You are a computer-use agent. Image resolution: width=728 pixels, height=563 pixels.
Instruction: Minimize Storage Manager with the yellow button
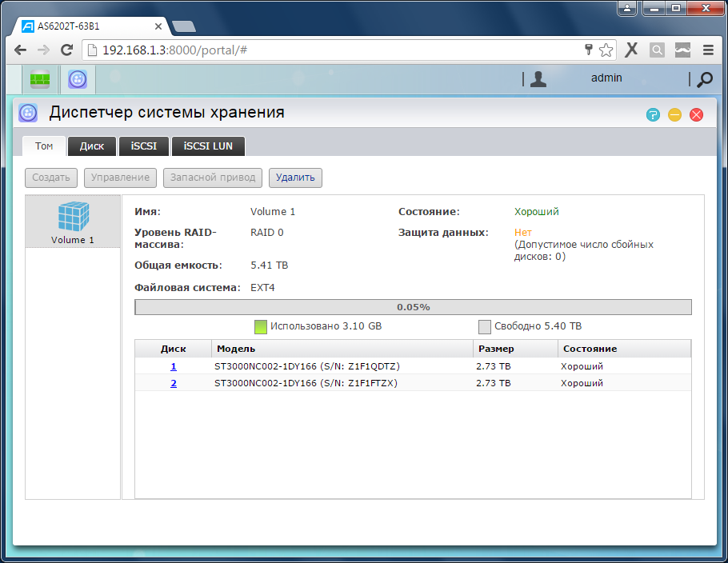pyautogui.click(x=674, y=114)
